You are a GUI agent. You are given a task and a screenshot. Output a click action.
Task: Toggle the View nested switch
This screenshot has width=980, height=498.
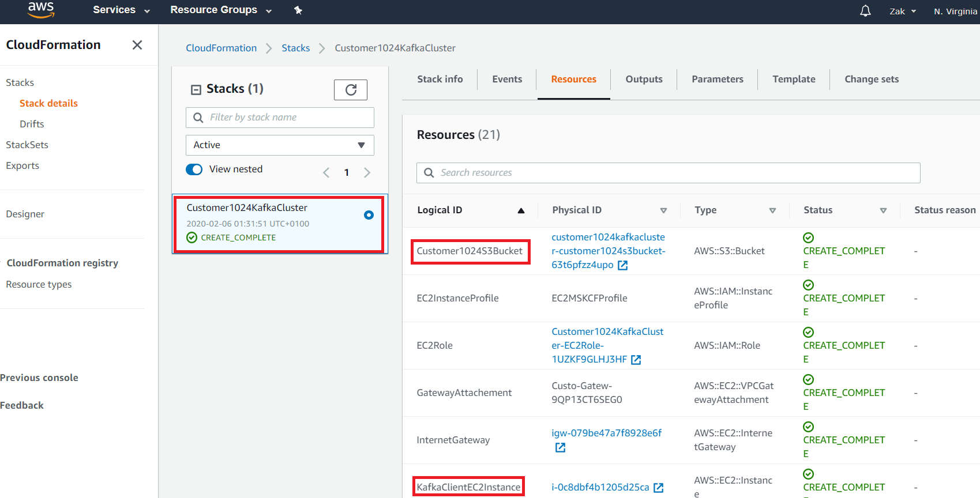194,169
